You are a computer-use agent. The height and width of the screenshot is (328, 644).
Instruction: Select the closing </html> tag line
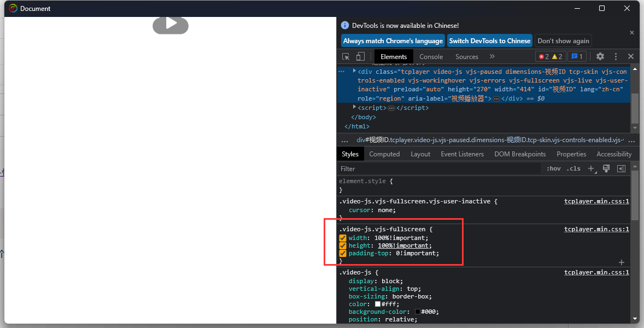point(357,126)
